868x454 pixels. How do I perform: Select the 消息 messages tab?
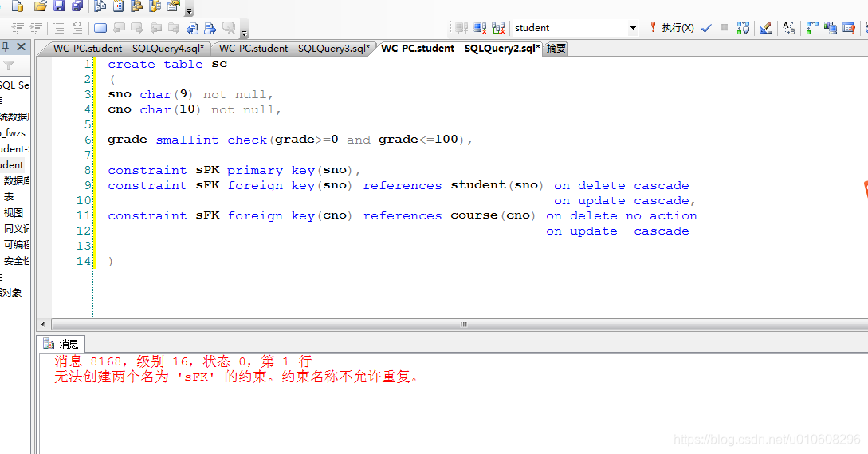tap(61, 344)
